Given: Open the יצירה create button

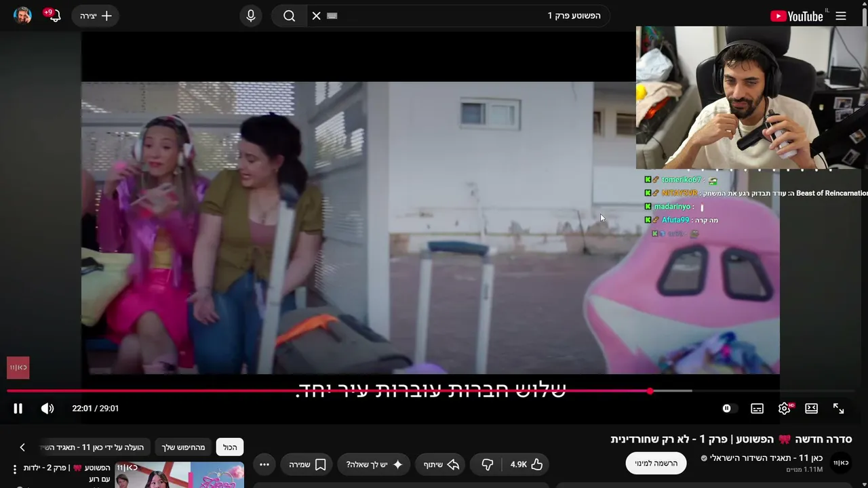Looking at the screenshot, I should (96, 16).
